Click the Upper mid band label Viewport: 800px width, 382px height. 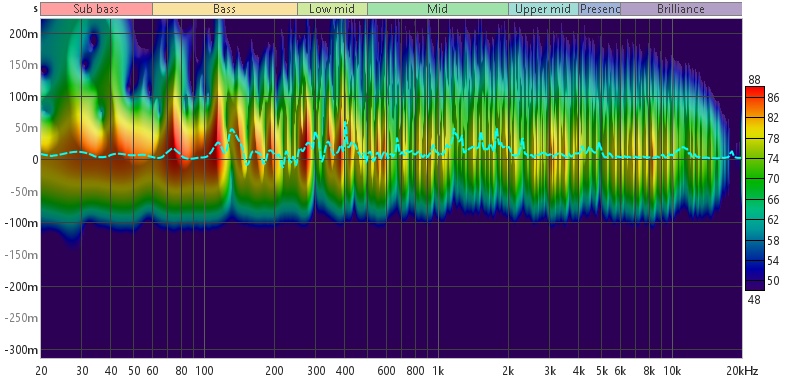click(543, 9)
